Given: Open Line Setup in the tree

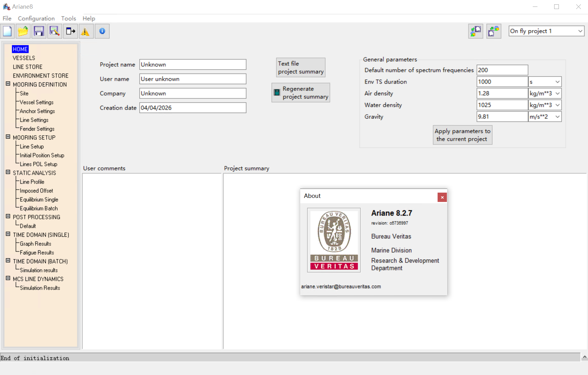Looking at the screenshot, I should pyautogui.click(x=32, y=146).
